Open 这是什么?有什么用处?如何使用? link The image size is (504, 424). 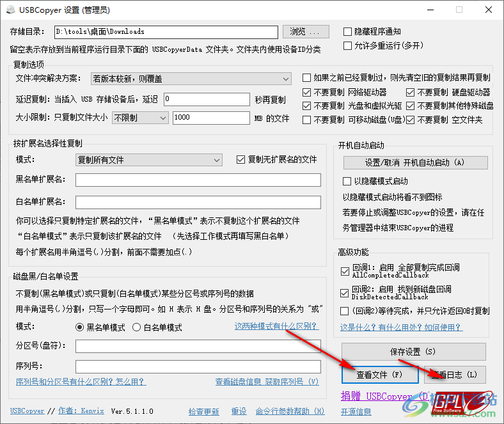coord(401,327)
